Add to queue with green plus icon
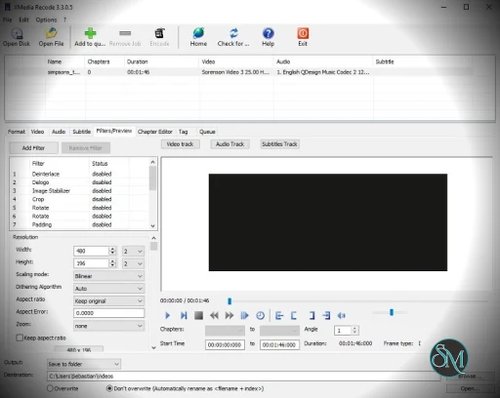500x398 pixels. [x=90, y=37]
